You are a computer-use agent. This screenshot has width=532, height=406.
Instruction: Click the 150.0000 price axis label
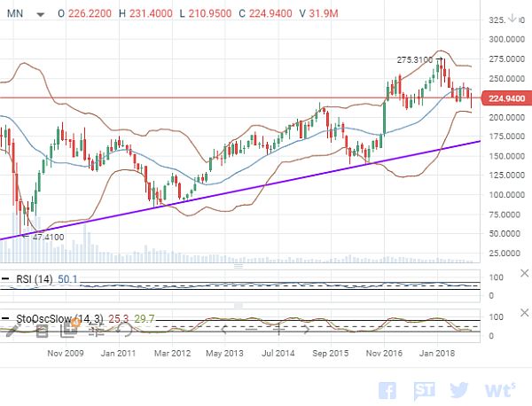click(x=506, y=156)
